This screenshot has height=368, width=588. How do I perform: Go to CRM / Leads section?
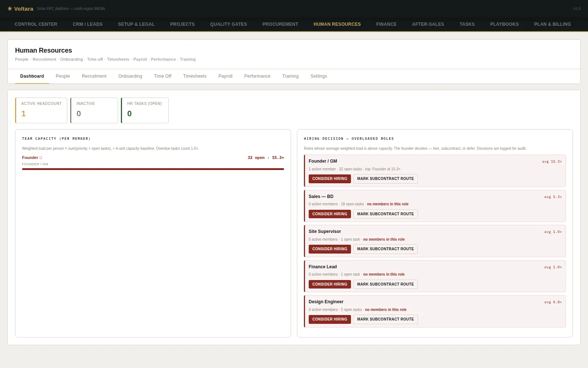click(87, 24)
